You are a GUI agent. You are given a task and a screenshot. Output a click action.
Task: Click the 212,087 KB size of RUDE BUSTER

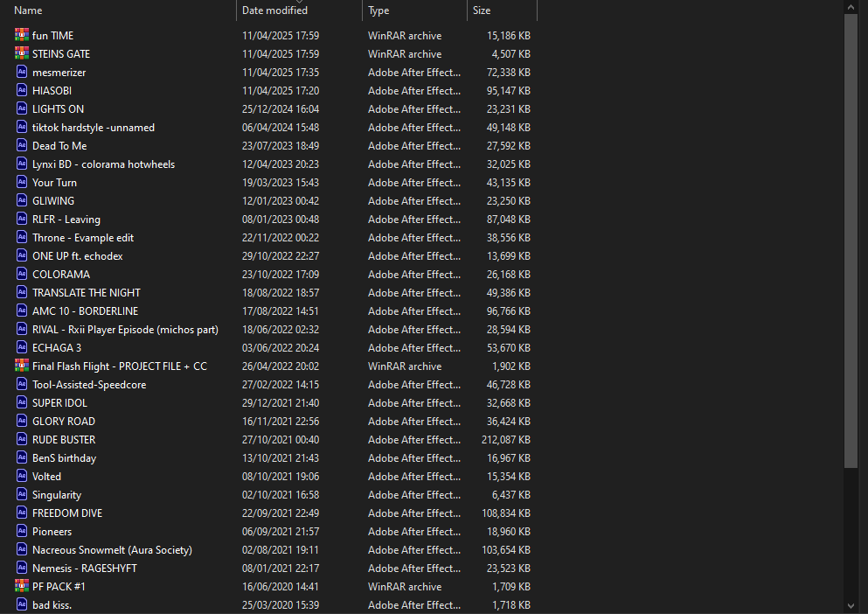tap(506, 439)
